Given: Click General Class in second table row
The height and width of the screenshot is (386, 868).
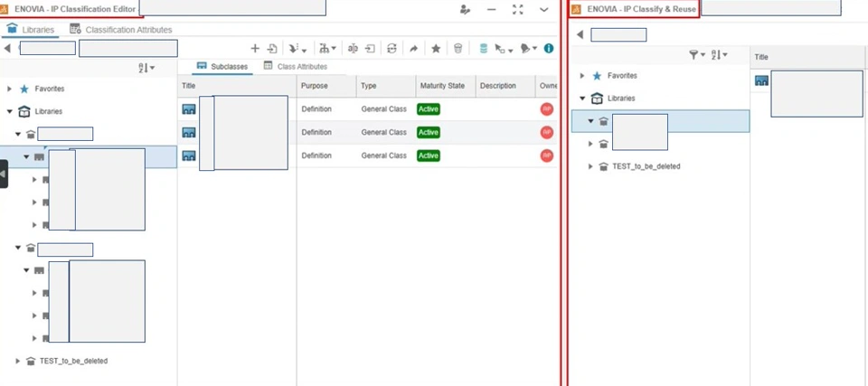Looking at the screenshot, I should click(x=383, y=132).
